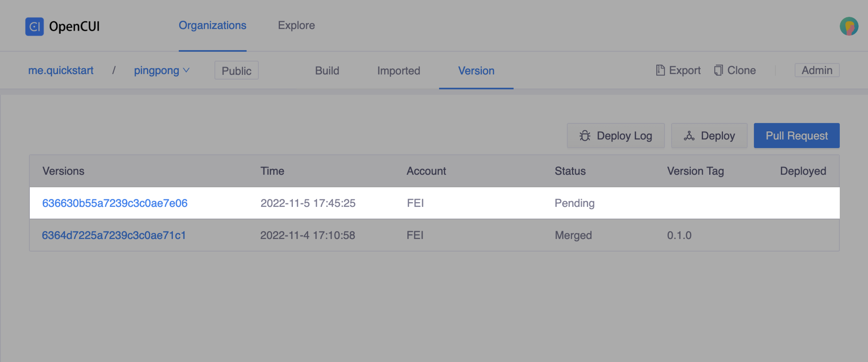Click the Admin button

coord(817,70)
